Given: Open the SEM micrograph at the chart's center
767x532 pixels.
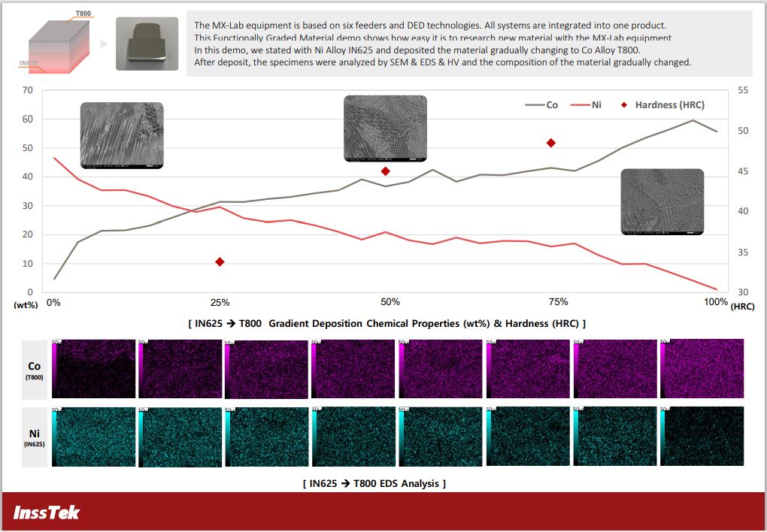Looking at the screenshot, I should click(x=386, y=128).
